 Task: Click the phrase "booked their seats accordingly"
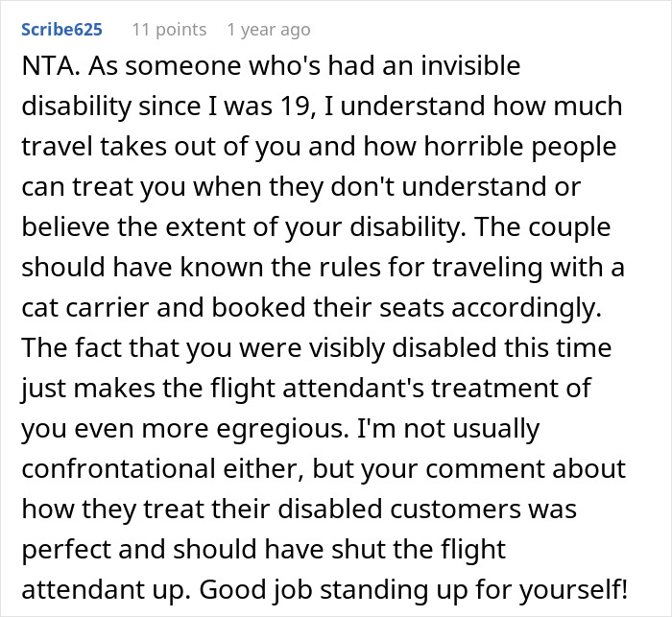(407, 308)
